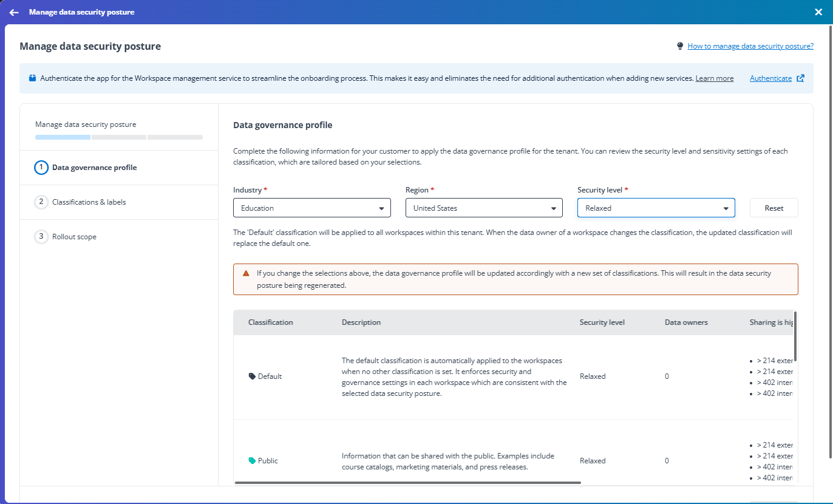Viewport: 833px width, 504px height.
Task: Open the How to manage data security posture link
Action: coord(750,46)
